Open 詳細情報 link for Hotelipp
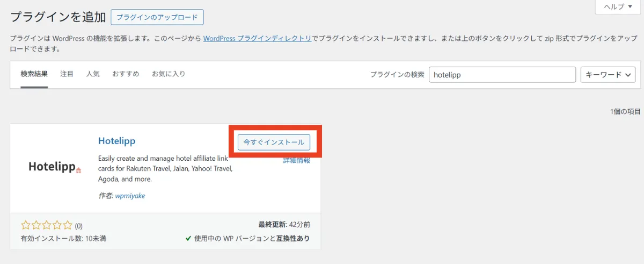Screen dimensions: 644x264 click(297, 160)
